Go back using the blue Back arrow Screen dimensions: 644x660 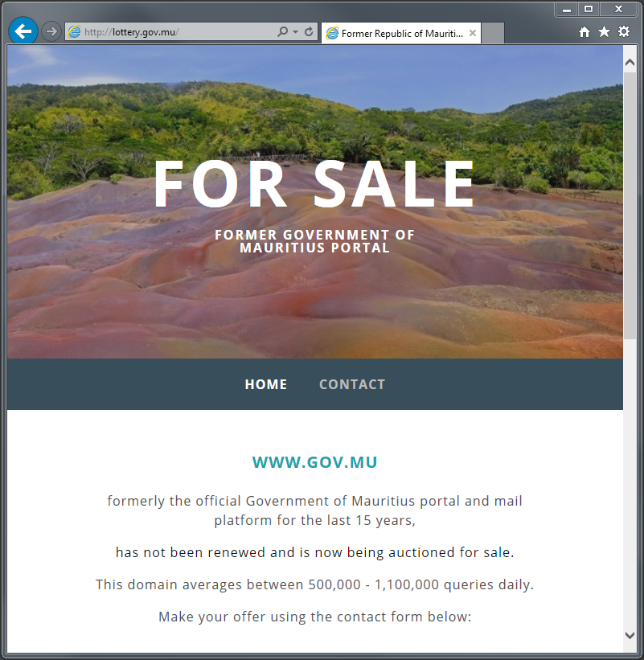[23, 31]
